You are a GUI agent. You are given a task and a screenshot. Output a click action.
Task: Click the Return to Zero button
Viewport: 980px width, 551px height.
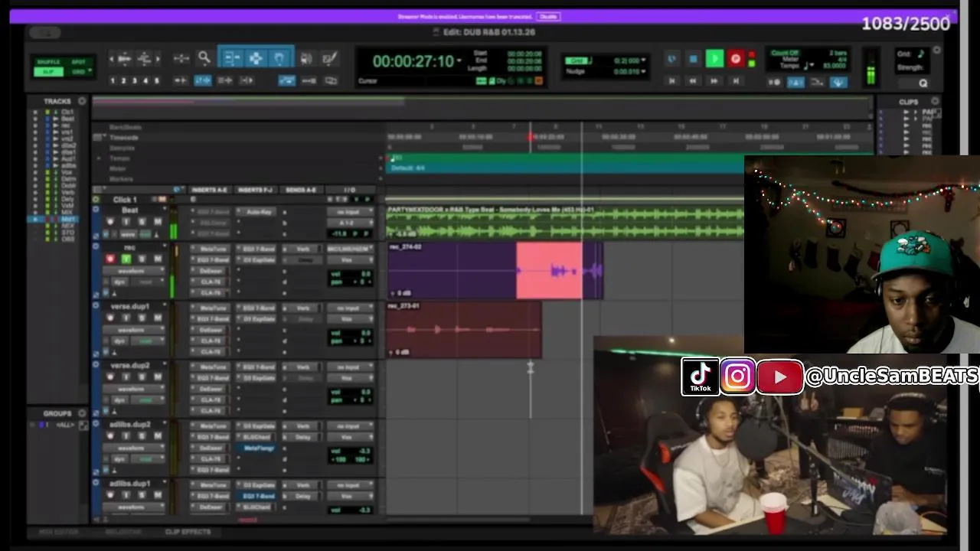[672, 80]
